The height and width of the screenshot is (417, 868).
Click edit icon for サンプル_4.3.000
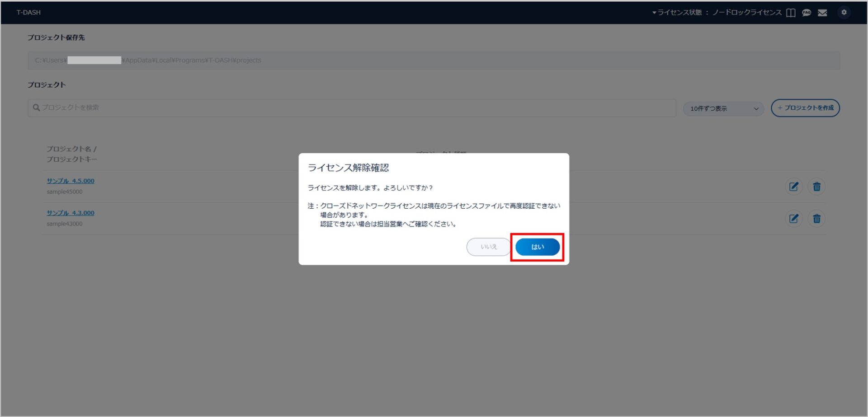tap(793, 219)
